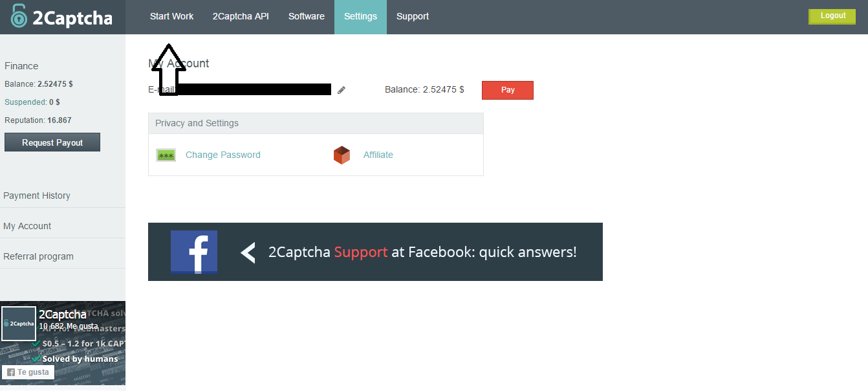Click the Reputation: 16.867 text
Viewport: 868px width, 391px height.
(38, 120)
